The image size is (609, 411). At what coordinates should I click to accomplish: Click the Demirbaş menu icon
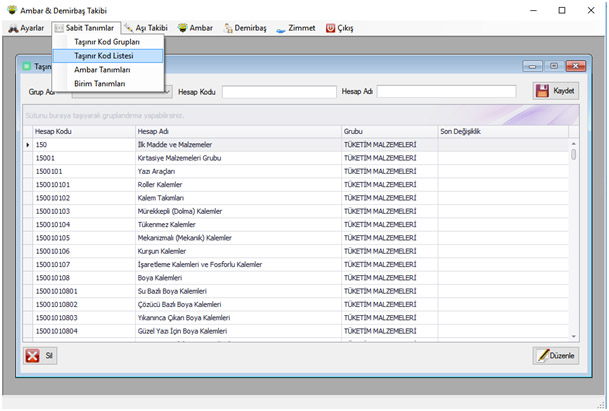[231, 28]
